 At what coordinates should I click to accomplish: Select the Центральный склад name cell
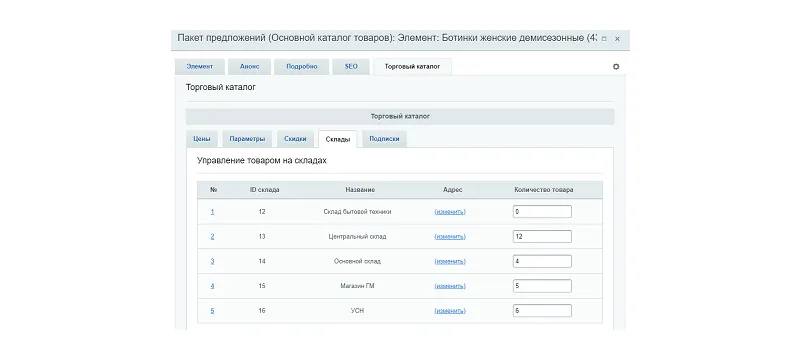coord(357,237)
